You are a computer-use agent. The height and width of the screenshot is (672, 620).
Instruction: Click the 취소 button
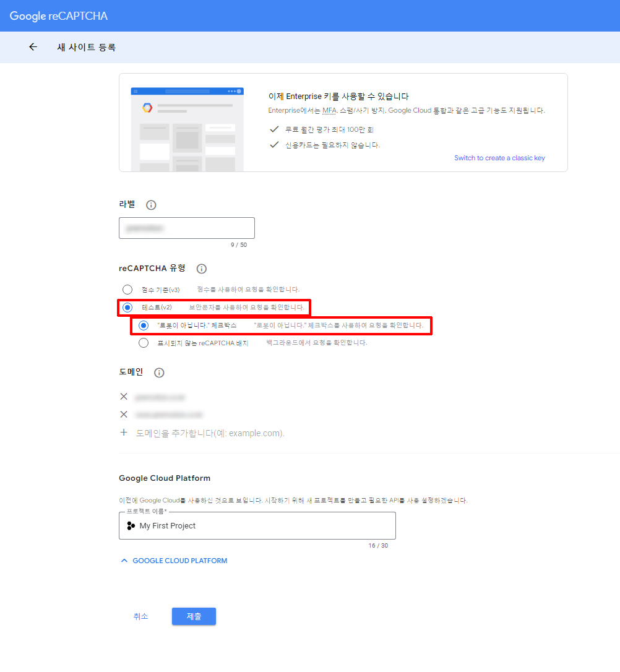[x=140, y=616]
